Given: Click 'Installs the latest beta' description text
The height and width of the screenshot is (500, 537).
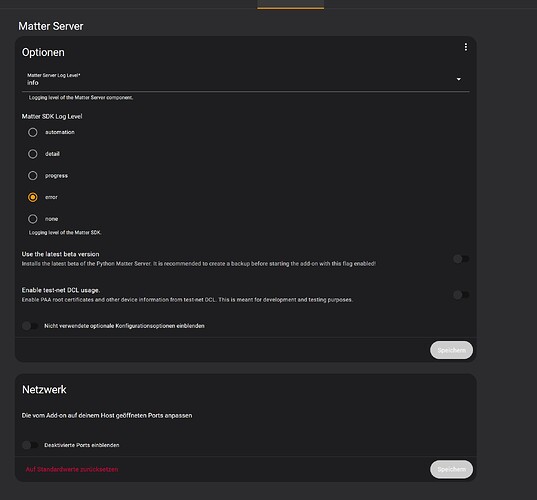Looking at the screenshot, I should [x=199, y=264].
